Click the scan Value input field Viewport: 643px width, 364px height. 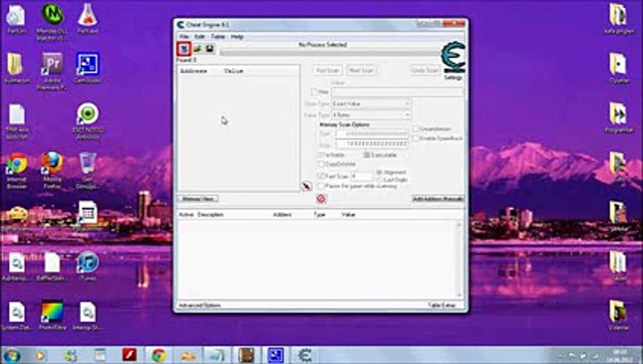[397, 92]
